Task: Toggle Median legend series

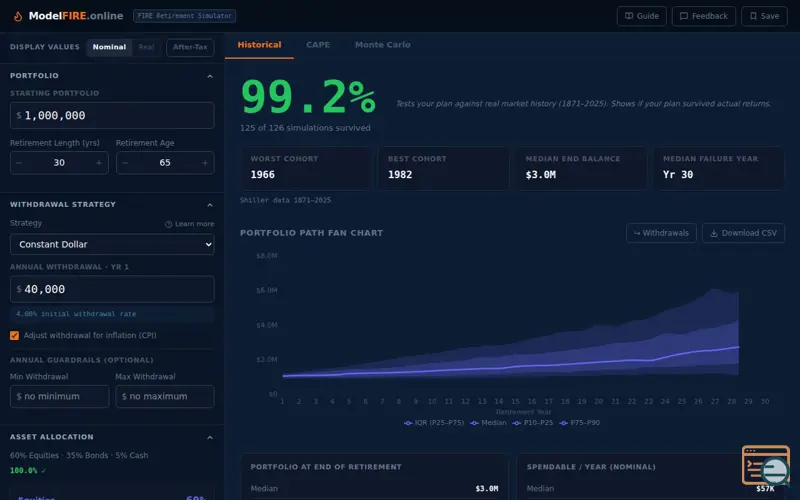Action: (x=488, y=423)
